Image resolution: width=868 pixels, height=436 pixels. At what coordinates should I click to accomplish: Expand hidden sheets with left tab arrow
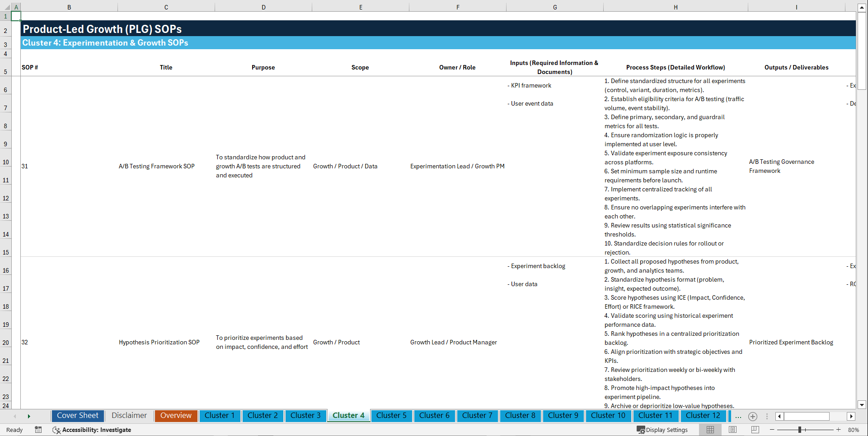(15, 416)
